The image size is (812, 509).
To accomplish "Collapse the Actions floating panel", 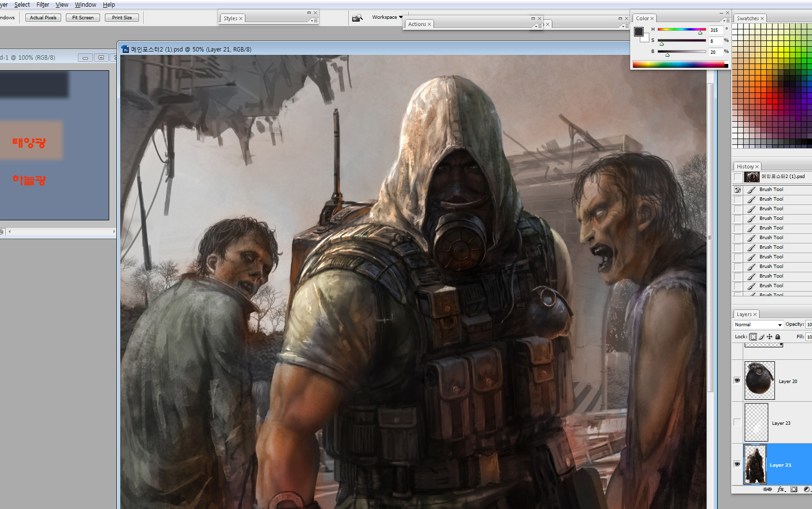I will 533,18.
